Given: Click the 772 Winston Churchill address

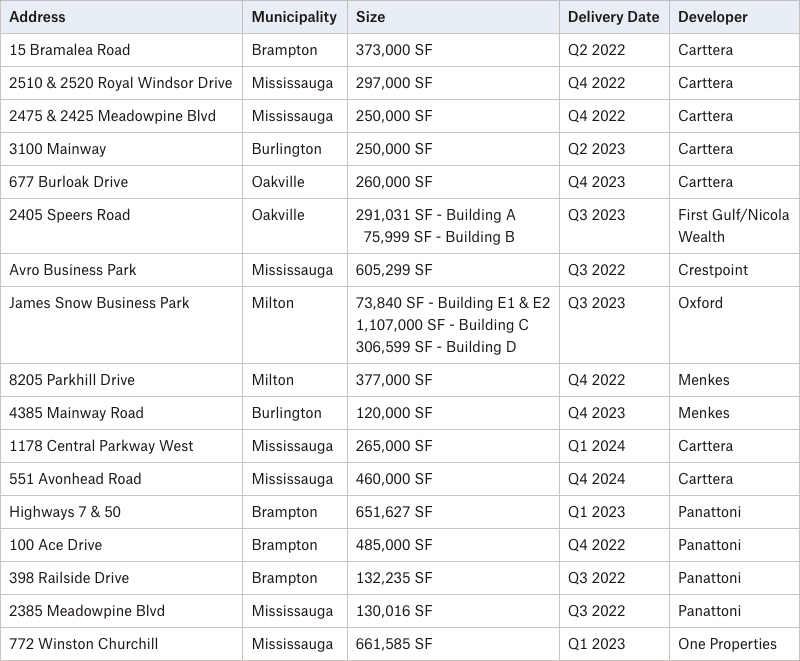Looking at the screenshot, I should pyautogui.click(x=84, y=644).
